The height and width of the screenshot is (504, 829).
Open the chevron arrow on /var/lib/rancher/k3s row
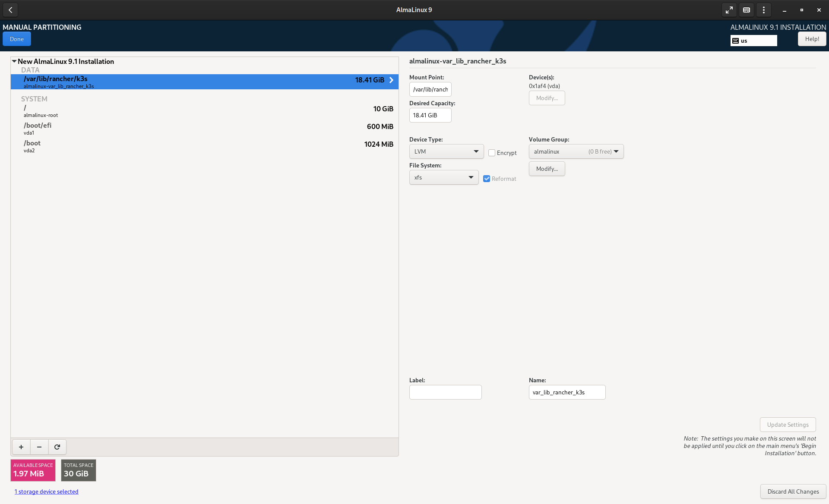[391, 80]
